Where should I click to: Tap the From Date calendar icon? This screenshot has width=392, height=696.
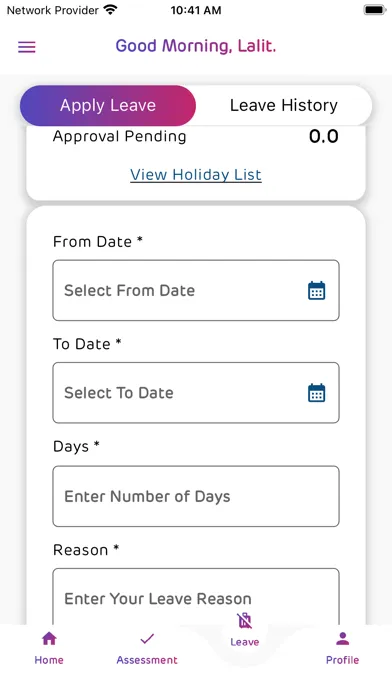click(x=317, y=291)
